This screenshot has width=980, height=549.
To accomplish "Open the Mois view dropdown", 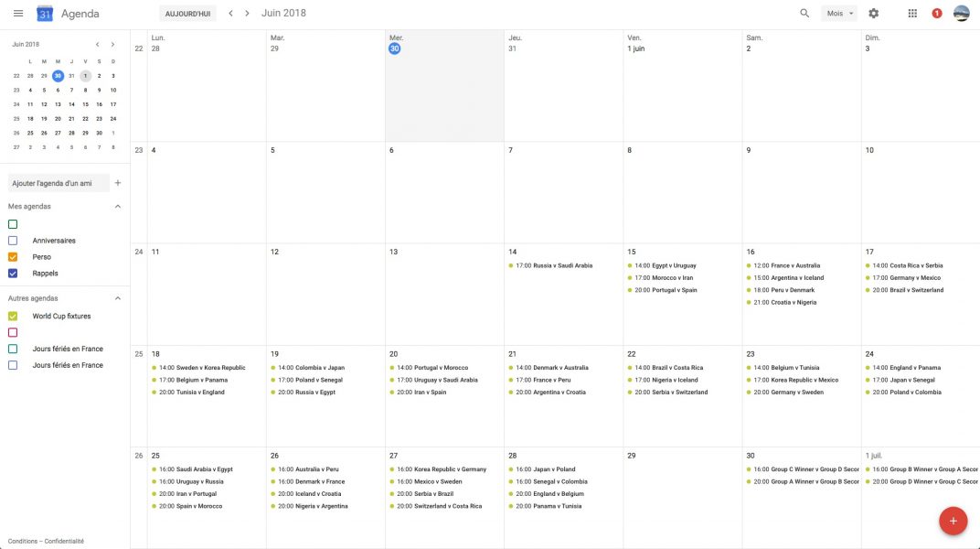I will (839, 13).
